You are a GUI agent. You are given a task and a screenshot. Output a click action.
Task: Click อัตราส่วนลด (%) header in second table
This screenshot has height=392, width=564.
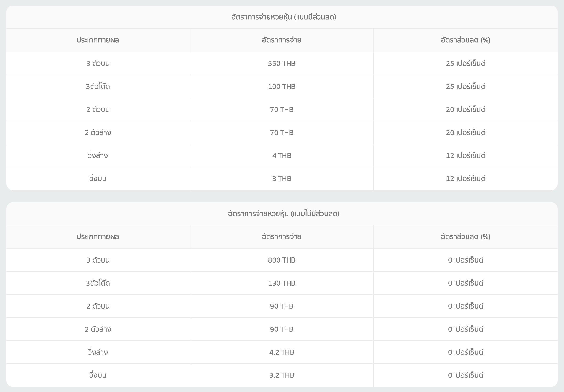[x=465, y=237]
